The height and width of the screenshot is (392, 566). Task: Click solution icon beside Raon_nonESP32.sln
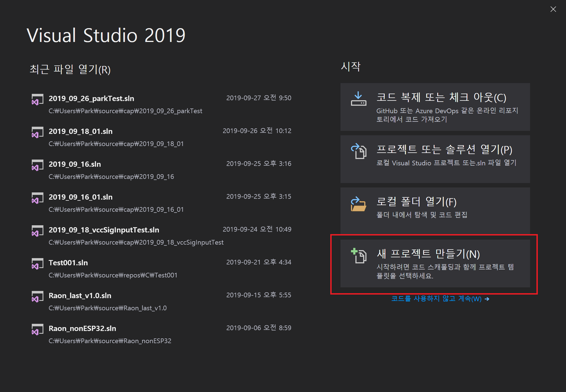pyautogui.click(x=37, y=330)
